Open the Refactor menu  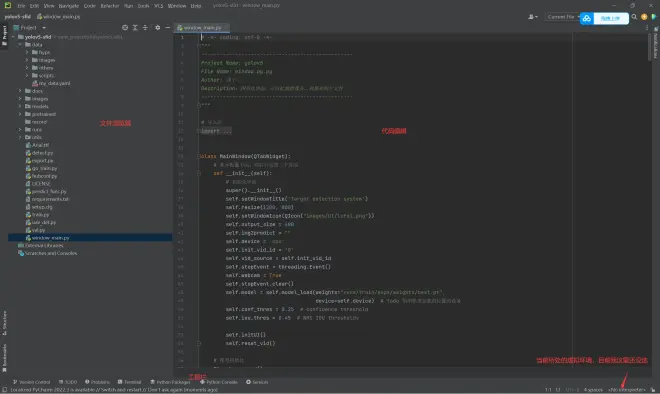pyautogui.click(x=109, y=6)
